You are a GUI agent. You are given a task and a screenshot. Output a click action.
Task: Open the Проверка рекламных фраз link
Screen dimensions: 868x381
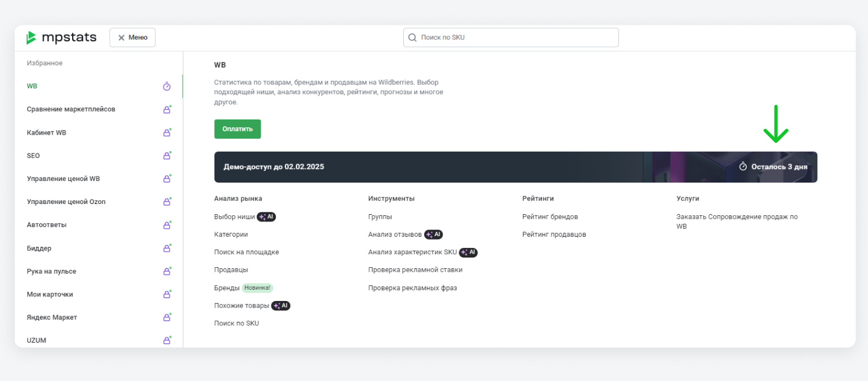click(x=413, y=288)
